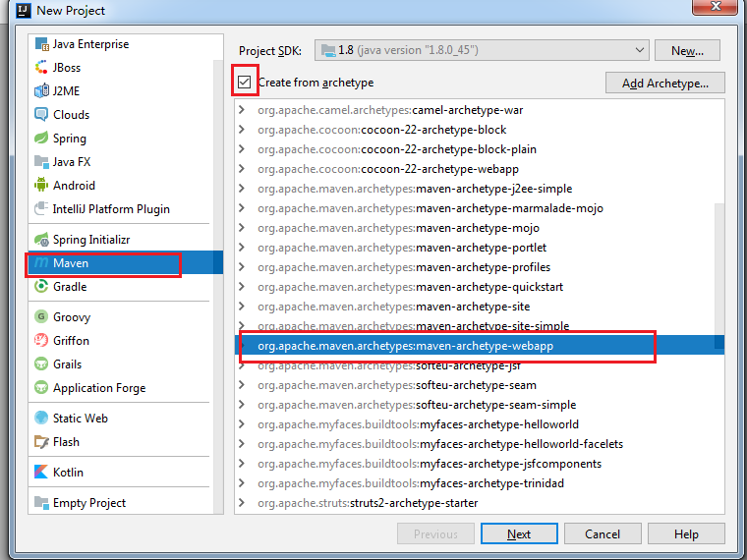Expand cocoon-22-archetype-webapp node
Screen dimensions: 747x560
click(x=242, y=169)
